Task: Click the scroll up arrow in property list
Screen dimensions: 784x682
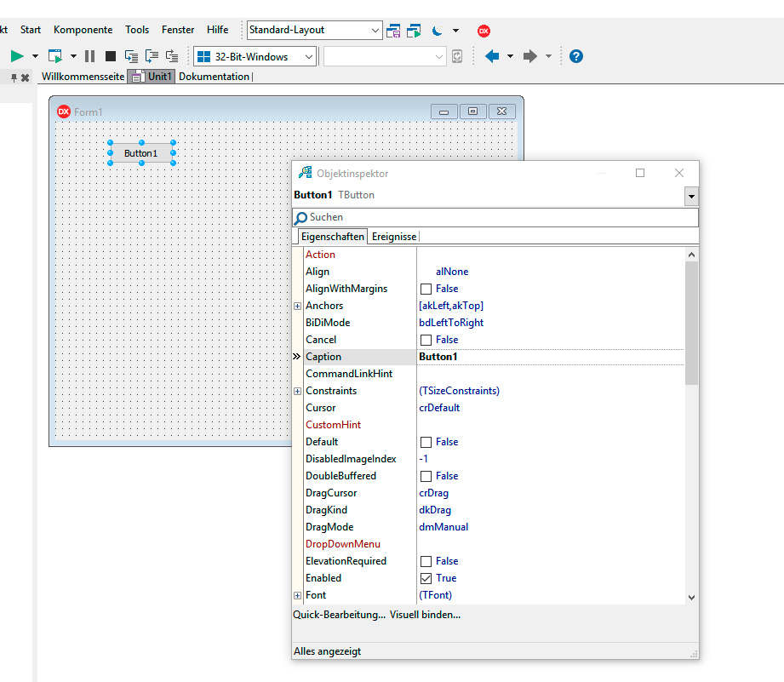Action: point(691,255)
